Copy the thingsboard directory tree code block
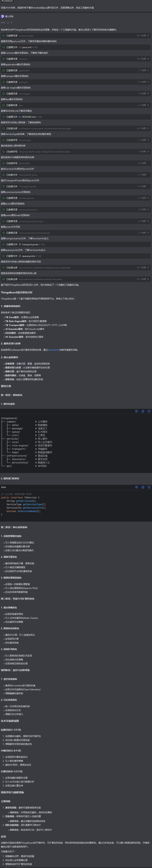Screen dimensions: 152x868 click(143, 411)
